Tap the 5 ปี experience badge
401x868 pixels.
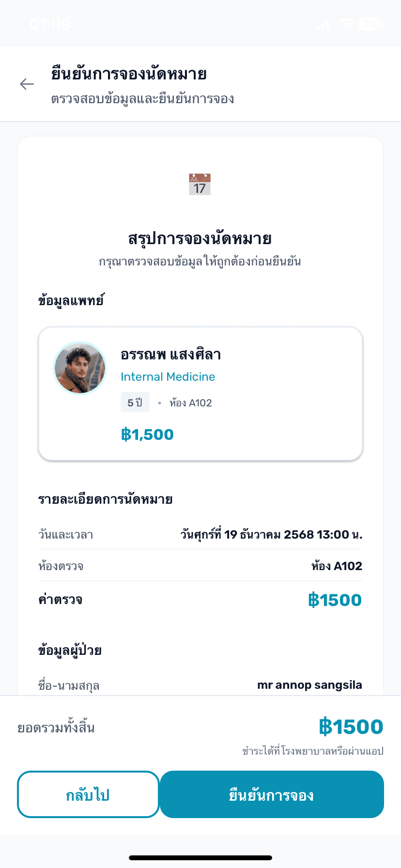click(135, 403)
